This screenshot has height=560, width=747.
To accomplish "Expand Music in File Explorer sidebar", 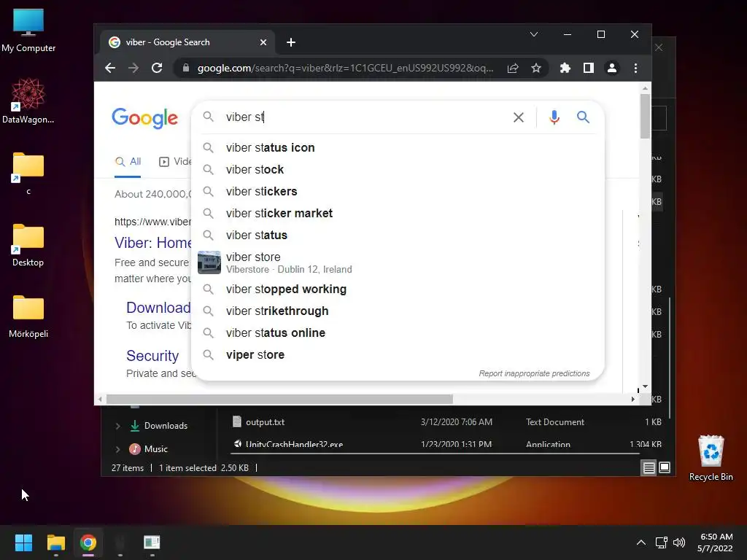I will click(117, 449).
